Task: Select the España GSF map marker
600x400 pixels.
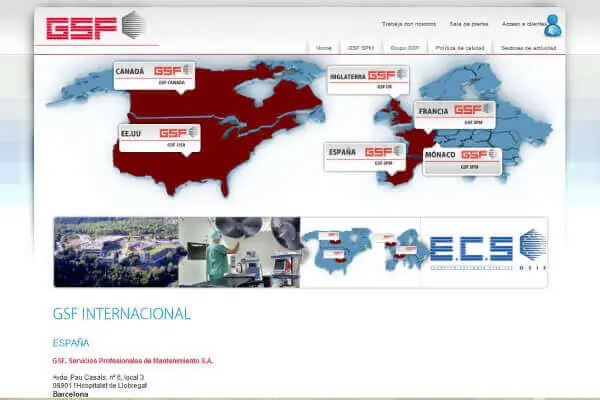Action: pos(364,155)
